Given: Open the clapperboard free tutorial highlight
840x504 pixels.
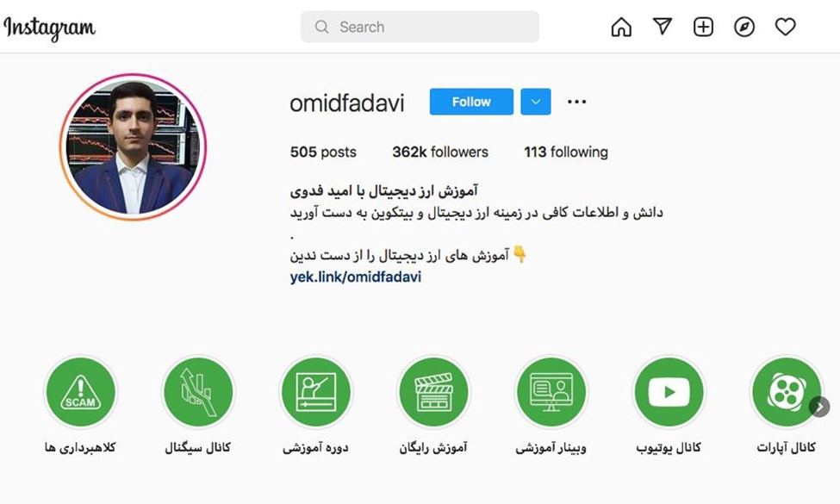Looking at the screenshot, I should point(434,392).
